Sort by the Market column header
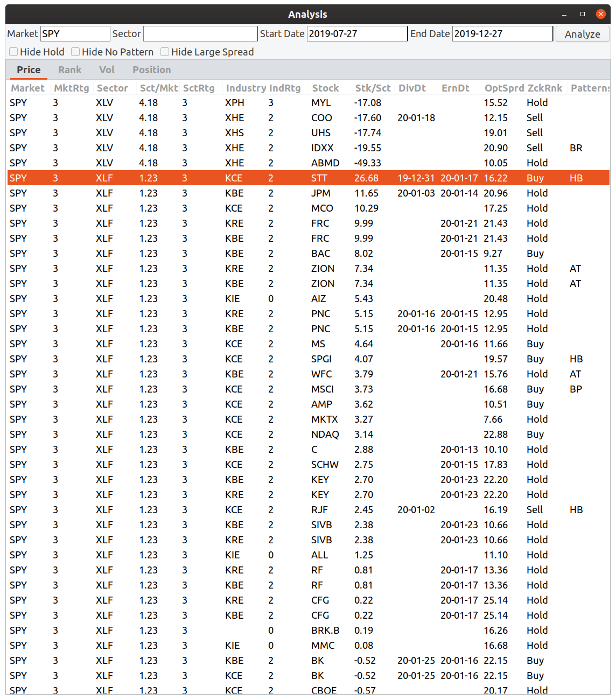The width and height of the screenshot is (616, 700). (x=28, y=88)
